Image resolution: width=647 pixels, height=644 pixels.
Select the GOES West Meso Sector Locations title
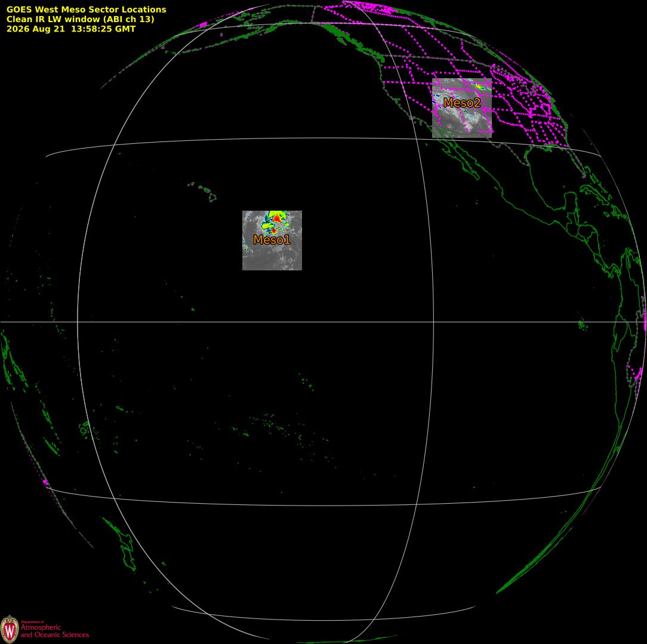pyautogui.click(x=86, y=9)
